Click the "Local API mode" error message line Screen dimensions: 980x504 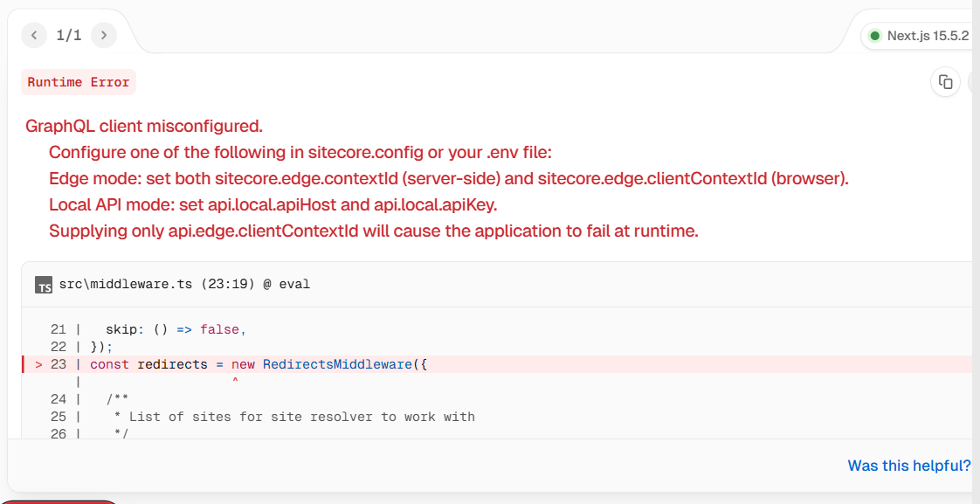pos(273,205)
